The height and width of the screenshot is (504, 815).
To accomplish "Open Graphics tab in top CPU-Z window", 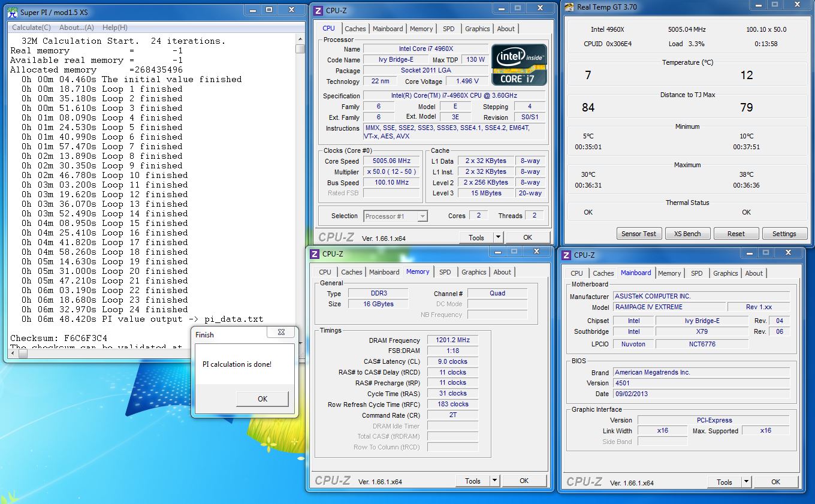I will 478,29.
